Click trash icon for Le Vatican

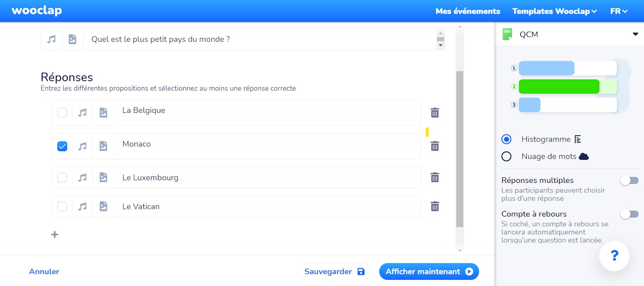click(x=435, y=206)
